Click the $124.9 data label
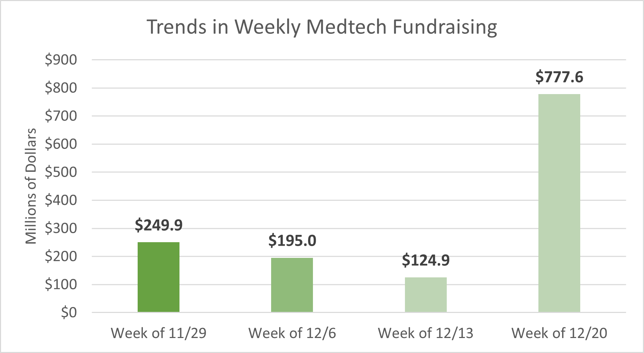 426,260
